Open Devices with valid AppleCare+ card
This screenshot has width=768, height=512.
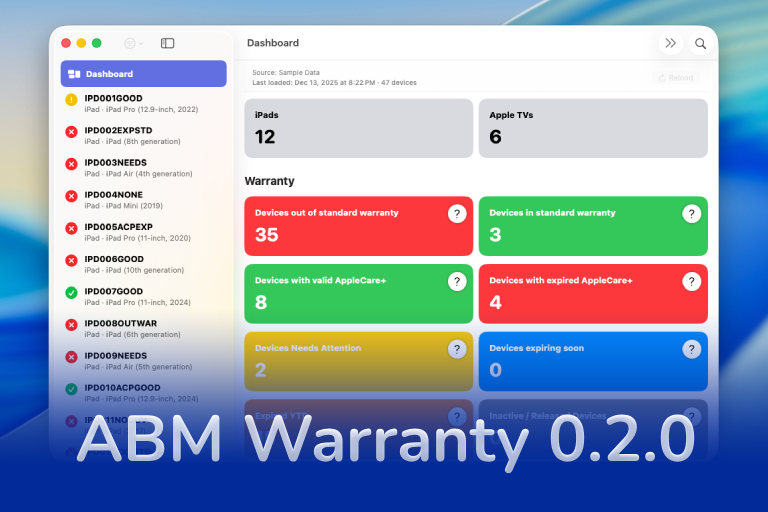359,293
